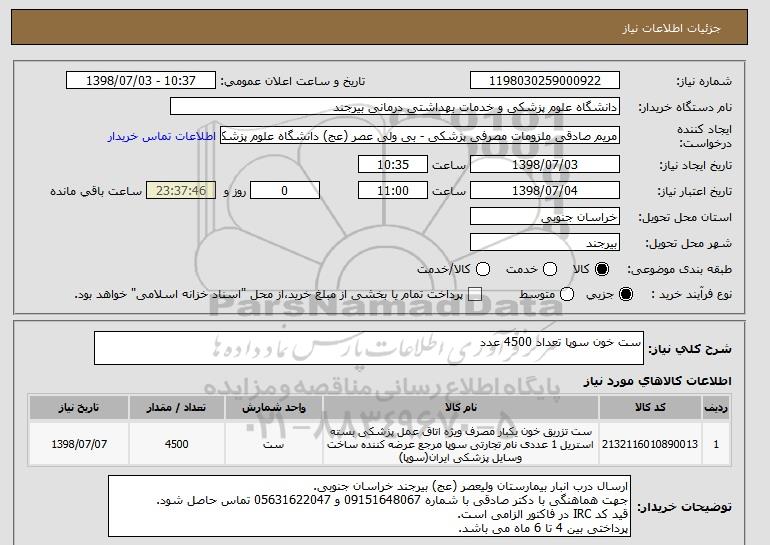Click the ردیف column header
This screenshot has width=770, height=545.
(x=716, y=408)
